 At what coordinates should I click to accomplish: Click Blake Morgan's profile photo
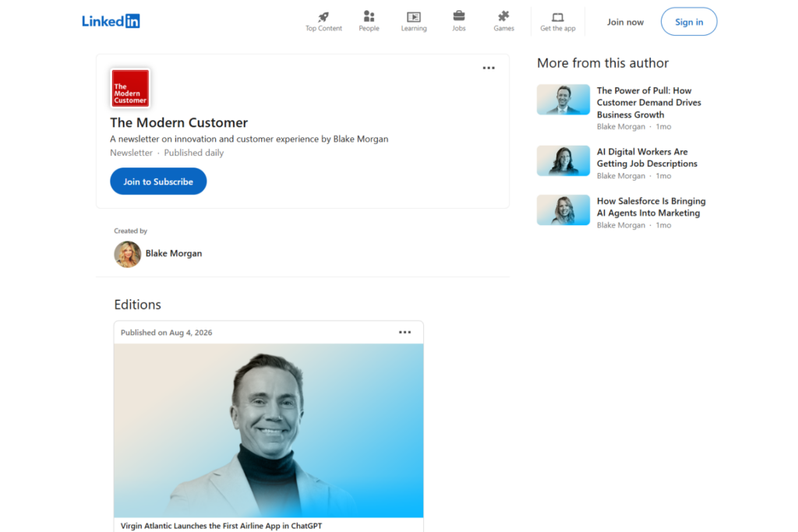(x=127, y=254)
